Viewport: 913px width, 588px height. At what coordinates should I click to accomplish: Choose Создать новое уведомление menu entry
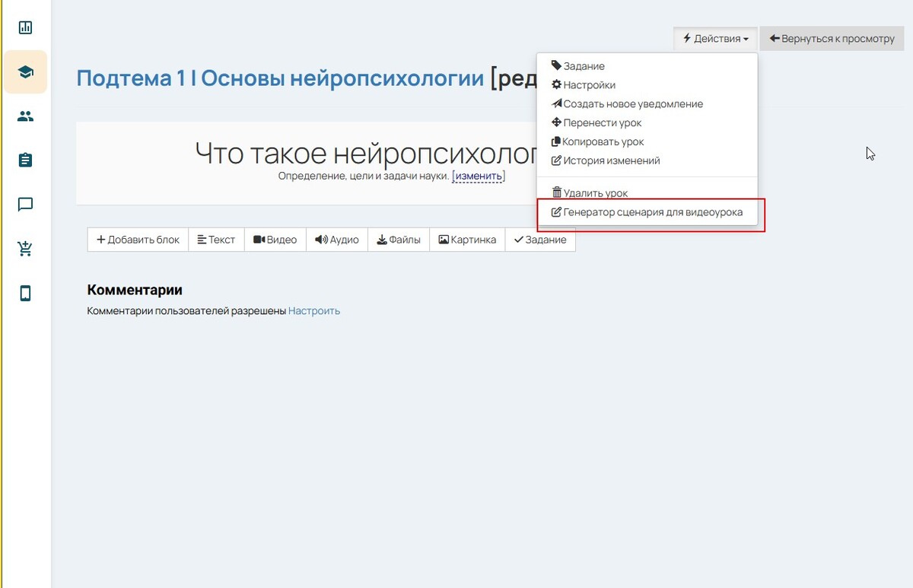[x=632, y=104]
